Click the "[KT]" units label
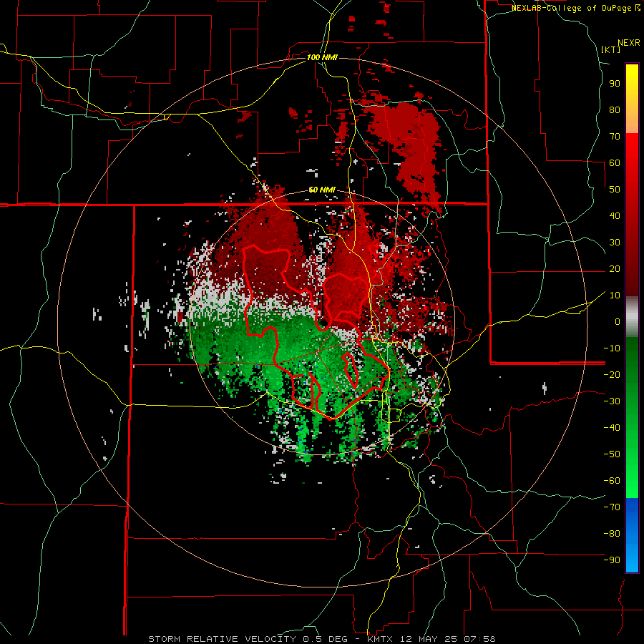644x644 pixels. tap(611, 49)
